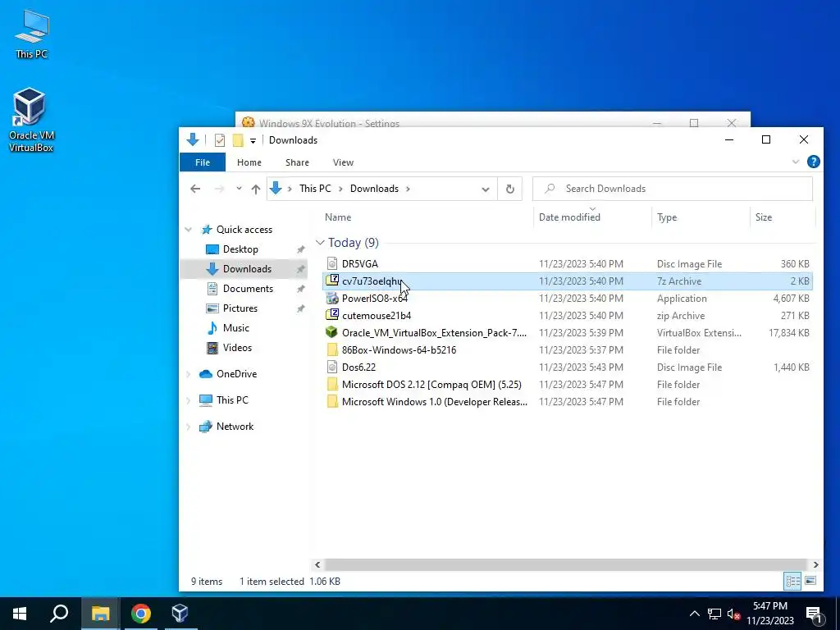Screen dimensions: 840x630
Task: Expand the OneDrive tree node
Action: (189, 374)
